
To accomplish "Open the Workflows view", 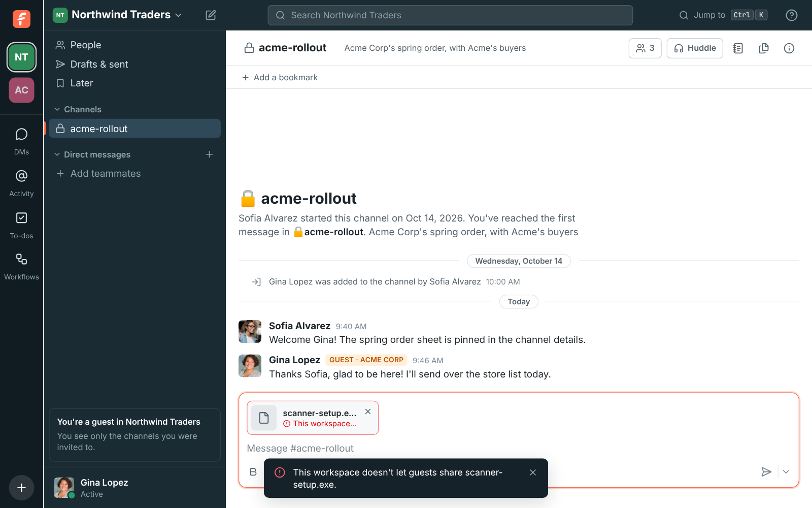I will 21,267.
